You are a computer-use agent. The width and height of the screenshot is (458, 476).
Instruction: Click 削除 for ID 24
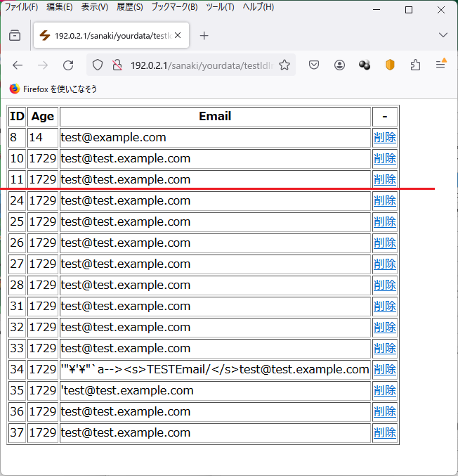click(385, 200)
